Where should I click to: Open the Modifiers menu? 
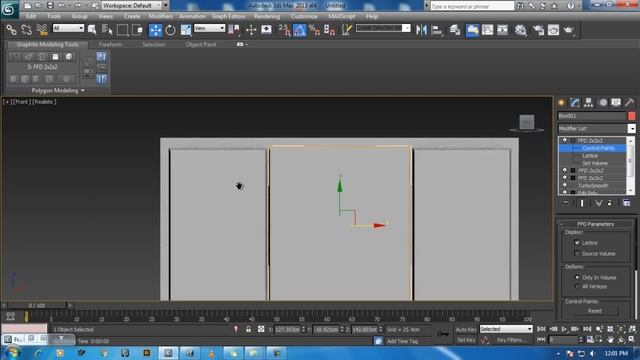[160, 16]
